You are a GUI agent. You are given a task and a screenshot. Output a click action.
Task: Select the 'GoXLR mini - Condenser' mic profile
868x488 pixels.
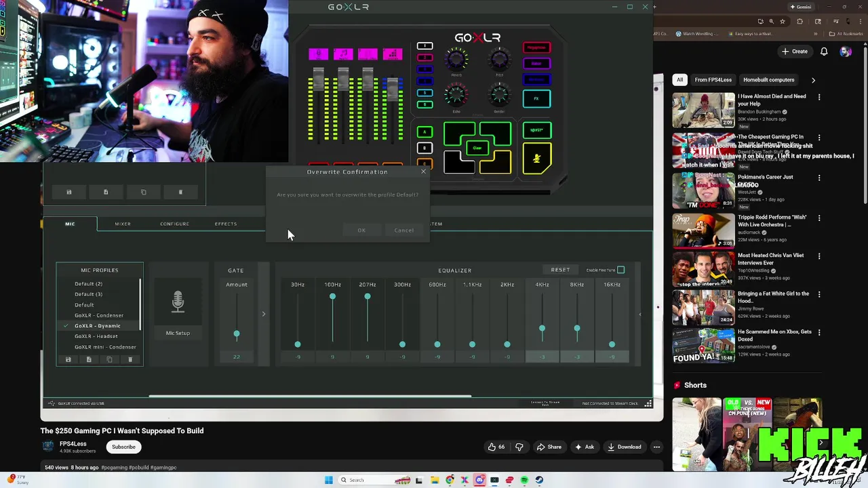[x=105, y=347]
